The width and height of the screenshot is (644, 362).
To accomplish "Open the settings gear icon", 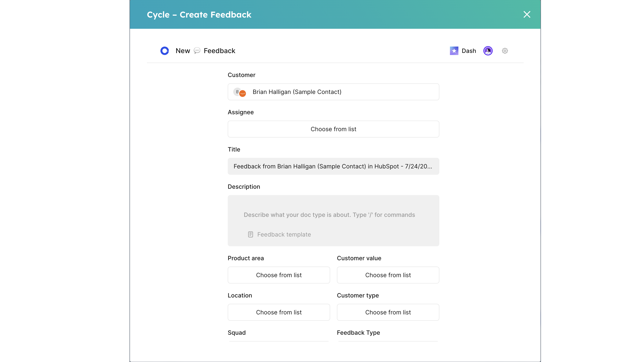I will pos(505,51).
